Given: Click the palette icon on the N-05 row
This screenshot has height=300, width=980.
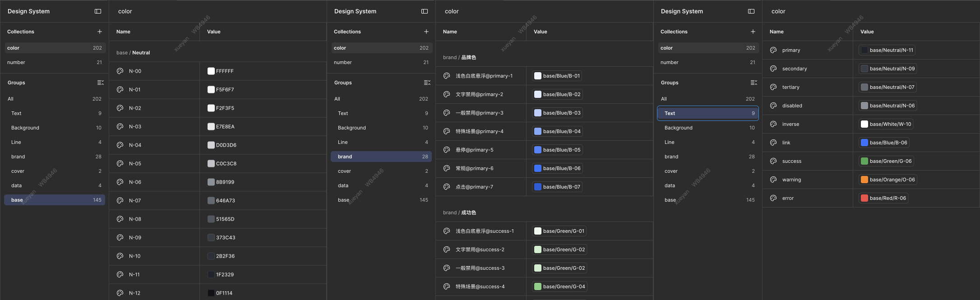Looking at the screenshot, I should pos(120,164).
